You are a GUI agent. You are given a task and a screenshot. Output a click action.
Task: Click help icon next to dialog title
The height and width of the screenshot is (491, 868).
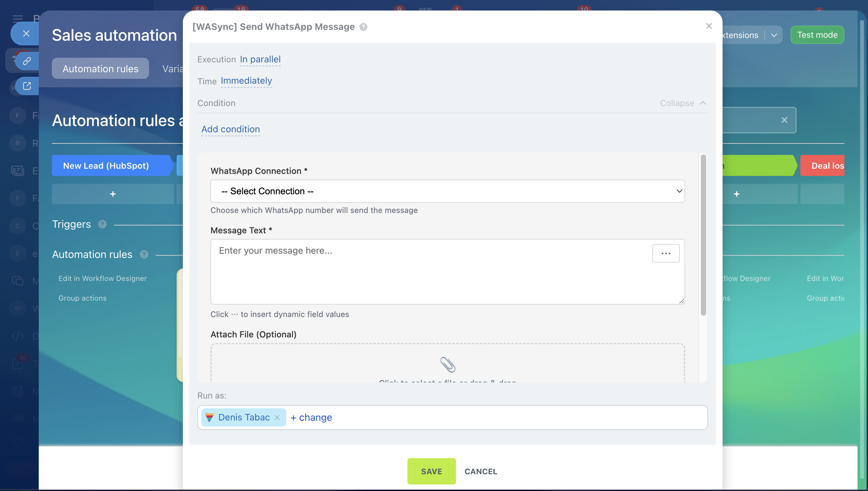tap(363, 27)
